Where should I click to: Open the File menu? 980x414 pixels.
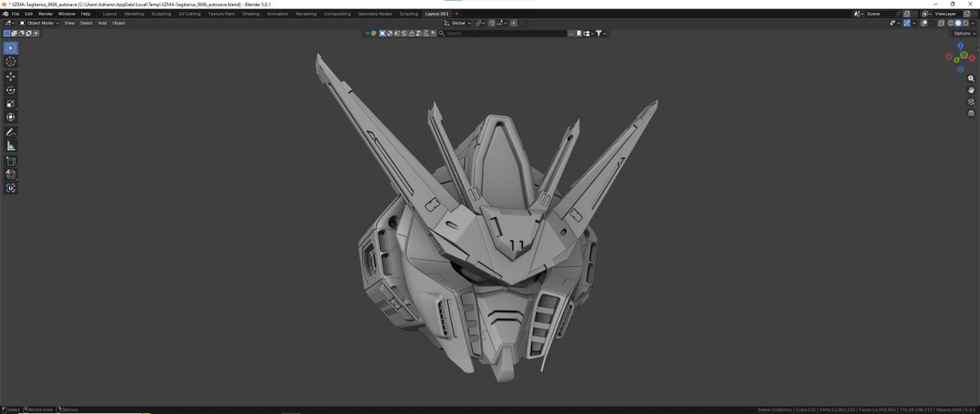[x=16, y=14]
